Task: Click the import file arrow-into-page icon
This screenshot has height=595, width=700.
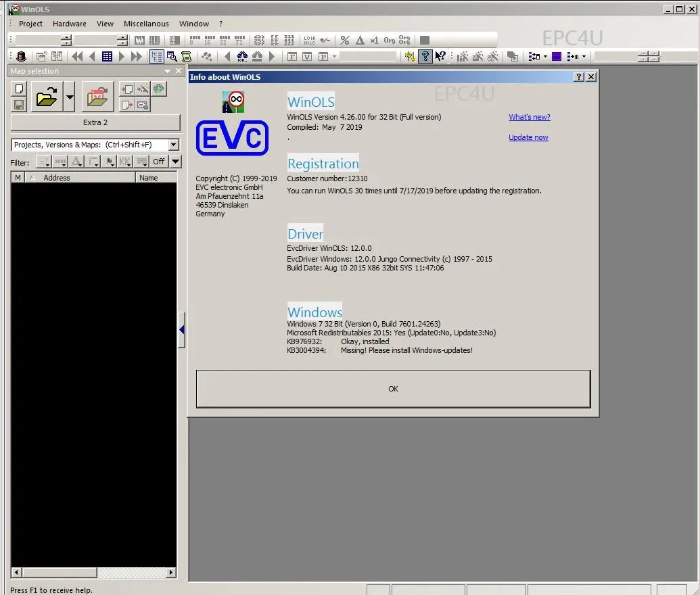Action: (126, 89)
